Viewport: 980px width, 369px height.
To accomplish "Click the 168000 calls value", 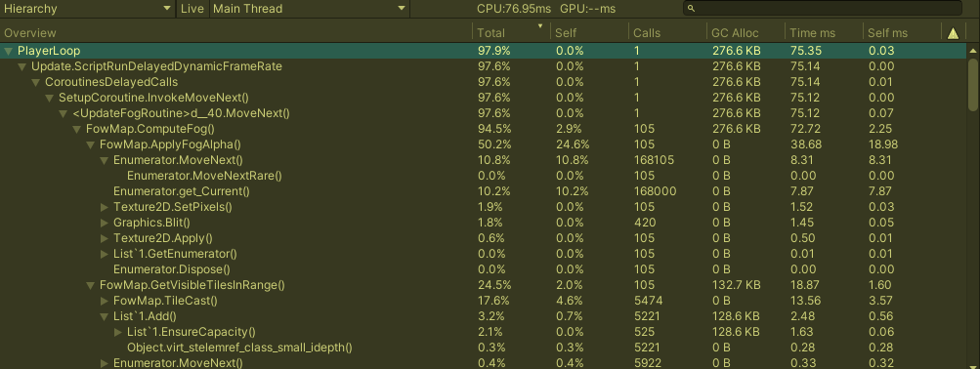I will [x=655, y=191].
